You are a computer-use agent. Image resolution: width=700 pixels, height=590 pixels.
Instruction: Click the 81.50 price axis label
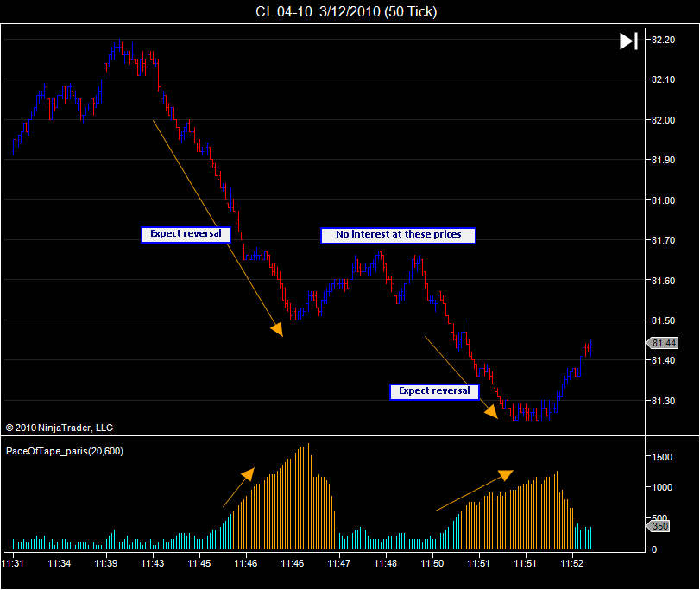click(663, 320)
